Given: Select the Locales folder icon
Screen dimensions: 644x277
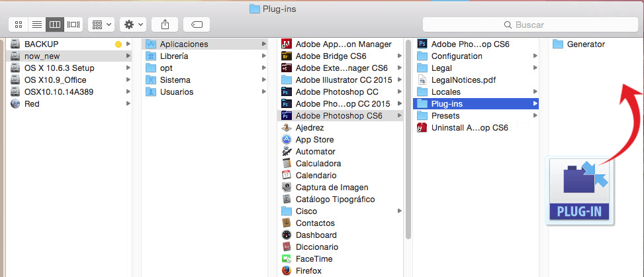Looking at the screenshot, I should tap(422, 91).
